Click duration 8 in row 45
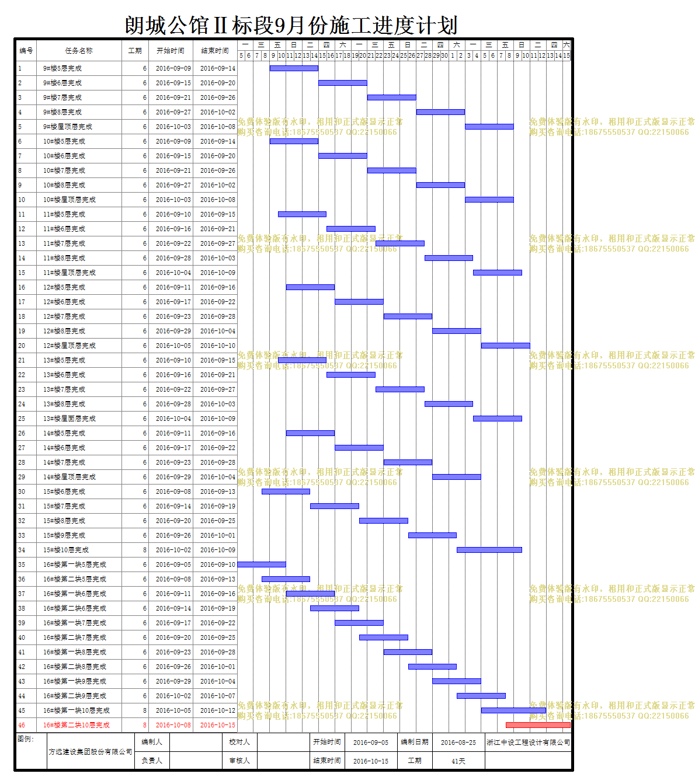Viewport: 695px width, 784px height. tap(145, 710)
